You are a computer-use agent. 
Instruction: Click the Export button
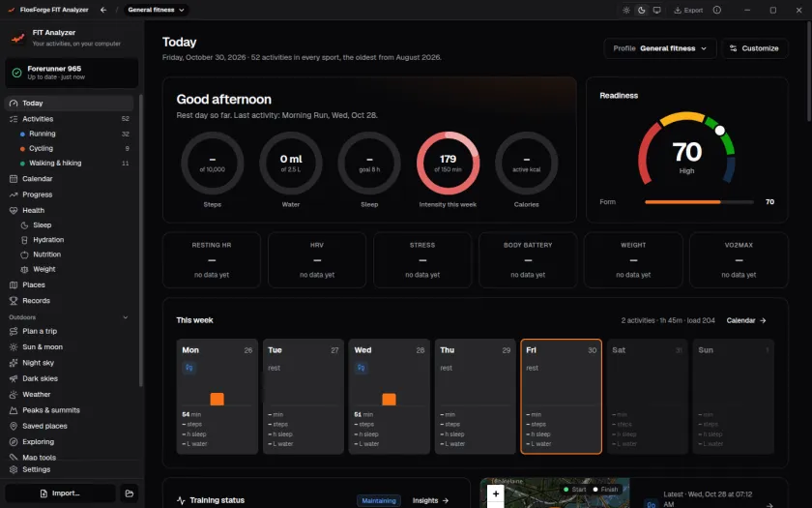pos(688,10)
